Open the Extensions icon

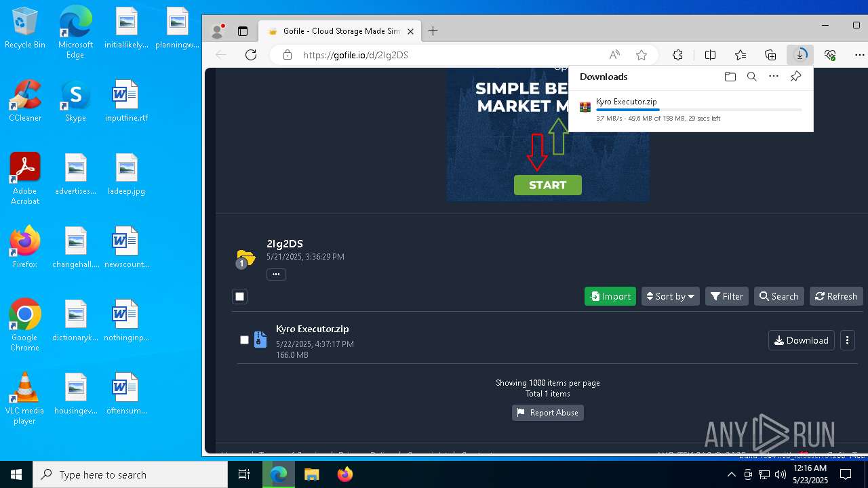point(677,55)
